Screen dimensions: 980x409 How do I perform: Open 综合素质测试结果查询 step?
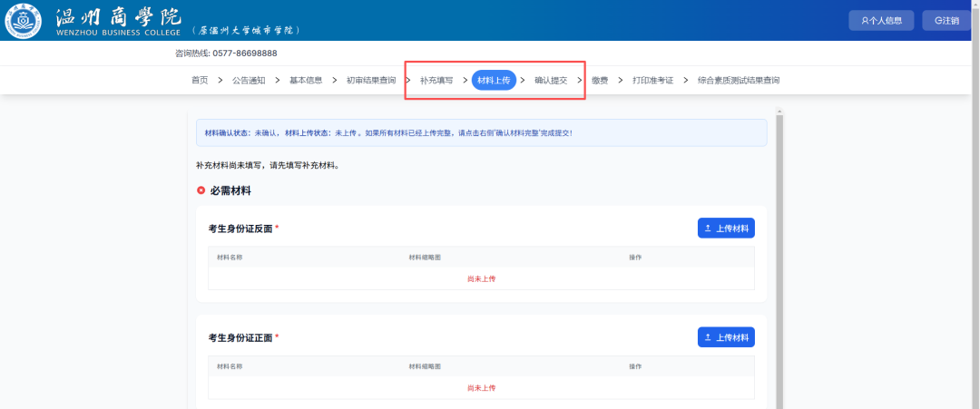[738, 81]
